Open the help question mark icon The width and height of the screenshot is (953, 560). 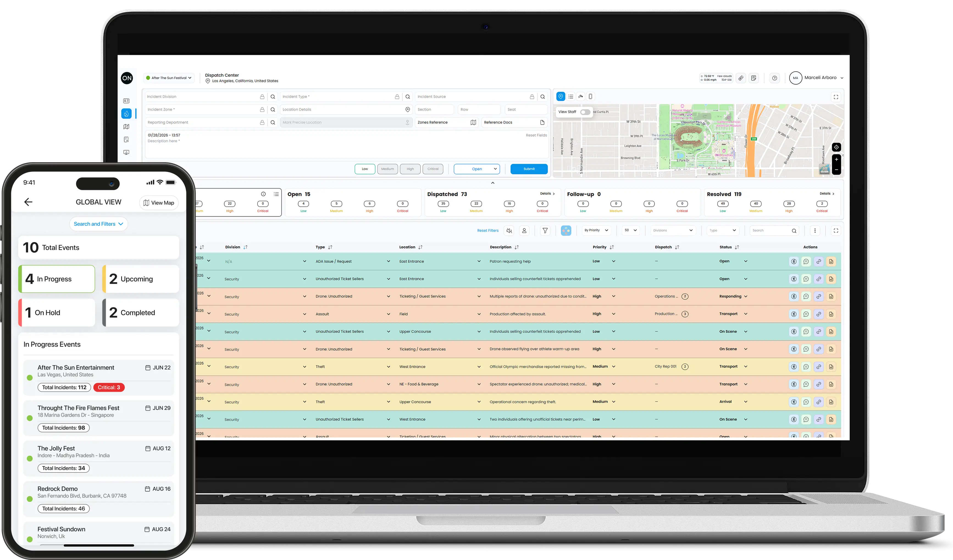click(x=774, y=78)
